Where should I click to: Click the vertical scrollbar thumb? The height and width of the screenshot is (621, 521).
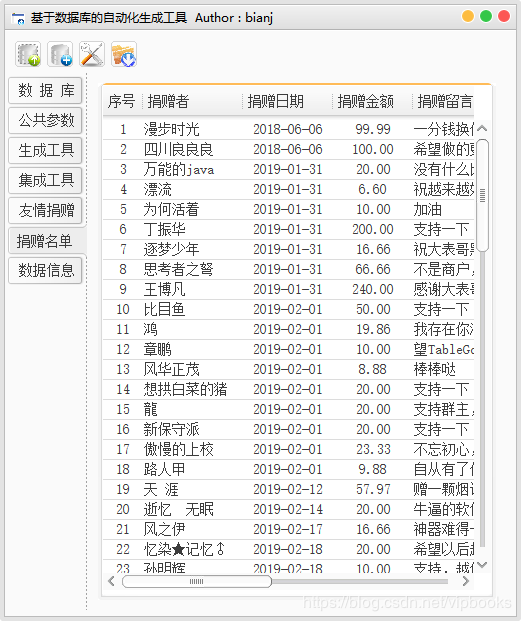click(483, 195)
